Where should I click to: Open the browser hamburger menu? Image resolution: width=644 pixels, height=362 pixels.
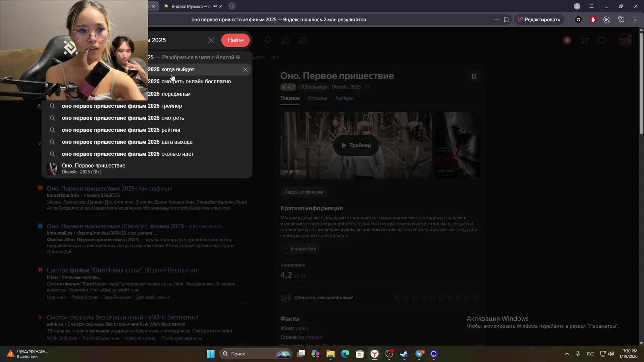pyautogui.click(x=592, y=6)
